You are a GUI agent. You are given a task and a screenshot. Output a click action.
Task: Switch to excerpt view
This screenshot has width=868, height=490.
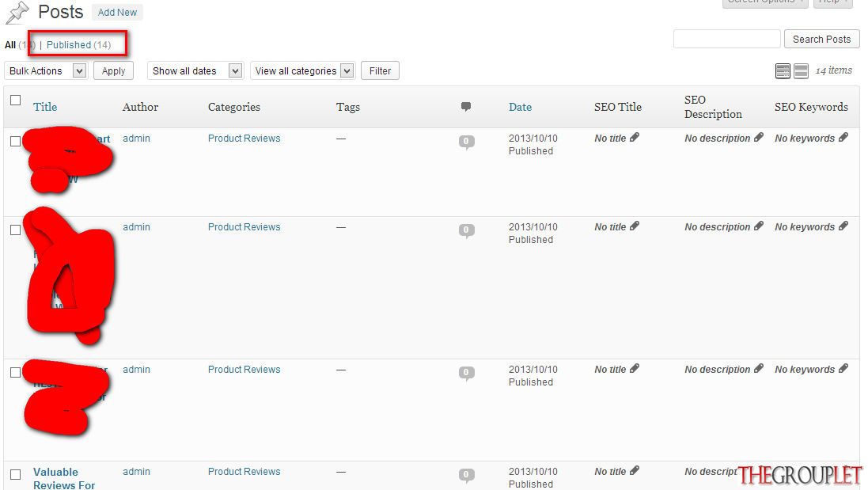(x=801, y=71)
